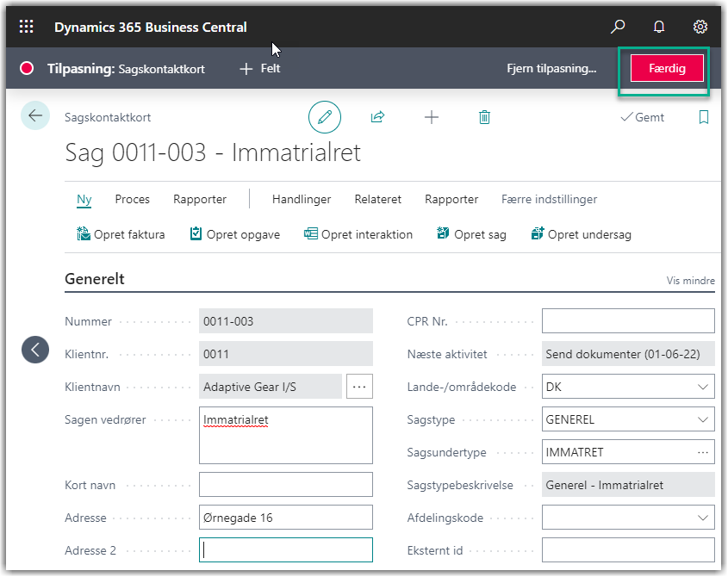Image resolution: width=728 pixels, height=577 pixels.
Task: Delete record with trash icon
Action: 484,117
